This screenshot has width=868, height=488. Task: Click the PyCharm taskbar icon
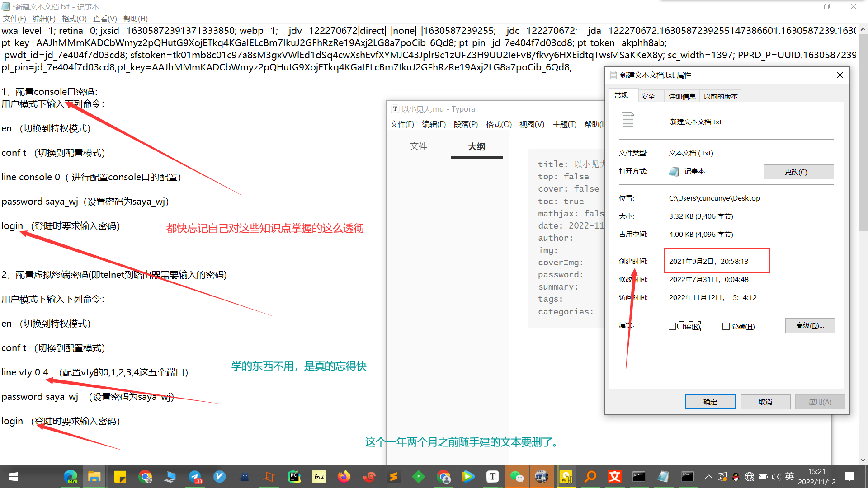click(x=294, y=477)
